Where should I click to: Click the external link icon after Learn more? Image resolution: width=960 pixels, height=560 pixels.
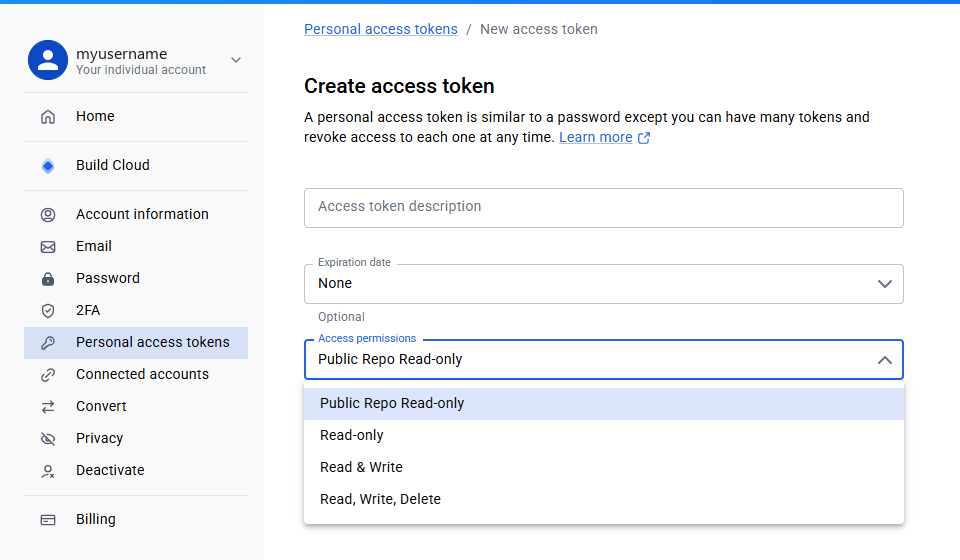coord(644,138)
